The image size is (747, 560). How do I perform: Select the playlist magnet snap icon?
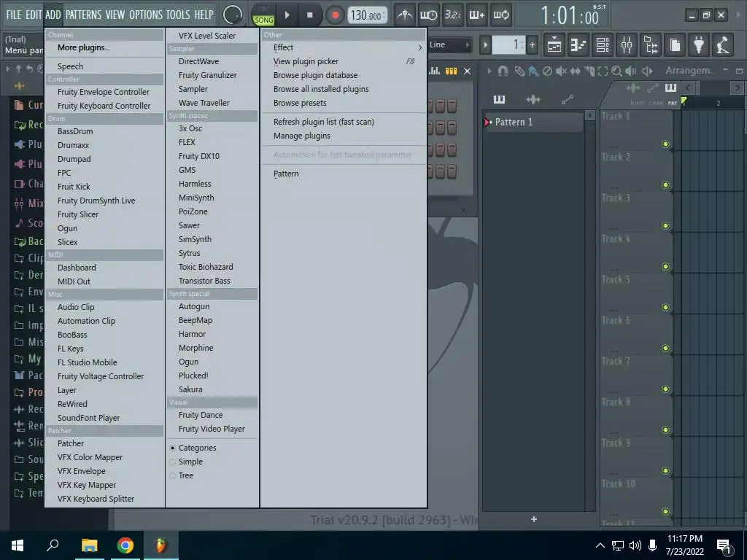click(503, 71)
